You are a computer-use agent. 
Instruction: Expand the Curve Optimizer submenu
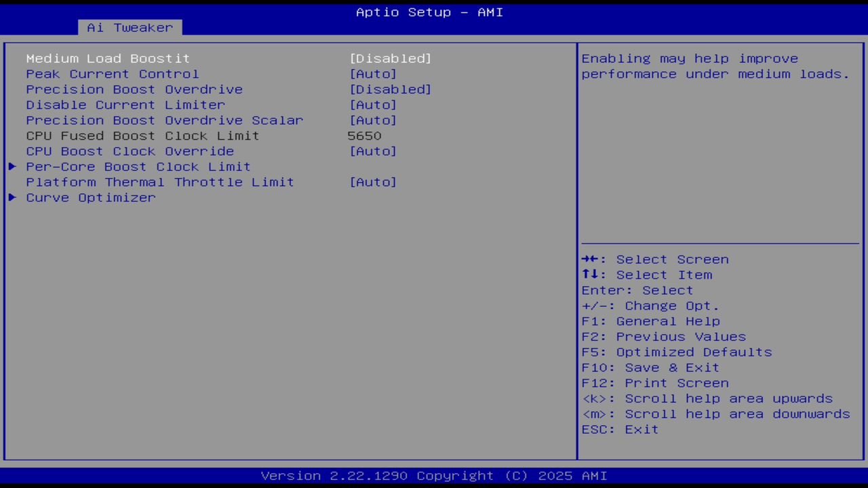coord(90,197)
